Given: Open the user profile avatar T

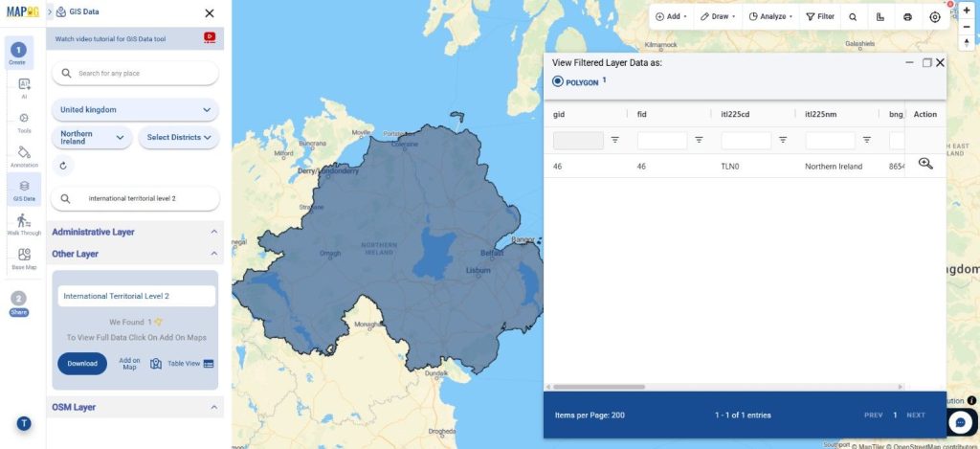Looking at the screenshot, I should pyautogui.click(x=24, y=423).
